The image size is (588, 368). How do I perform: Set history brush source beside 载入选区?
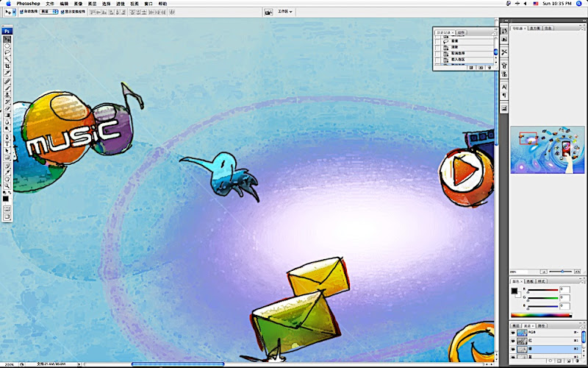pyautogui.click(x=437, y=60)
